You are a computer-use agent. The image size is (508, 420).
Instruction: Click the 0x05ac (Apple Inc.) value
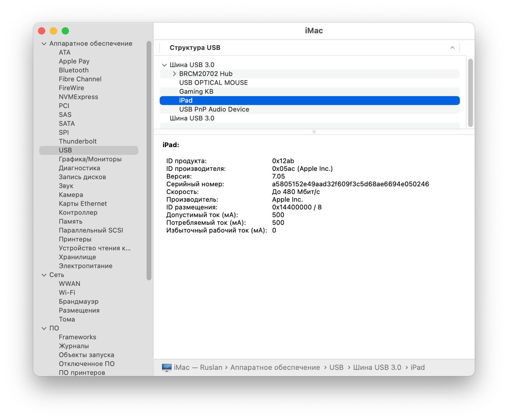(x=302, y=169)
